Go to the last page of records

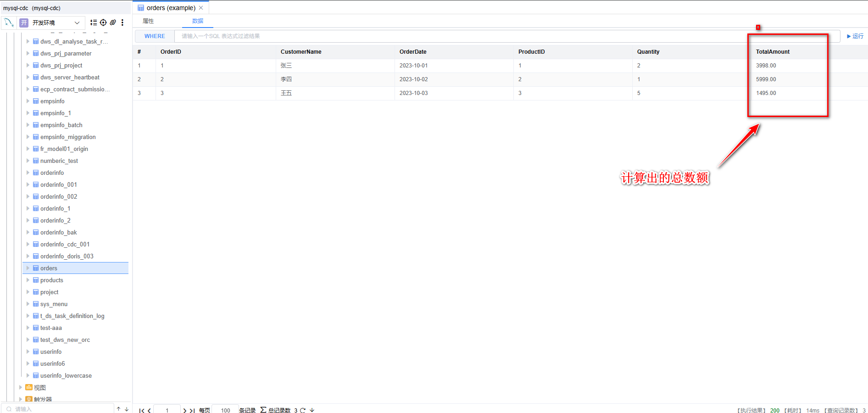[x=192, y=410]
